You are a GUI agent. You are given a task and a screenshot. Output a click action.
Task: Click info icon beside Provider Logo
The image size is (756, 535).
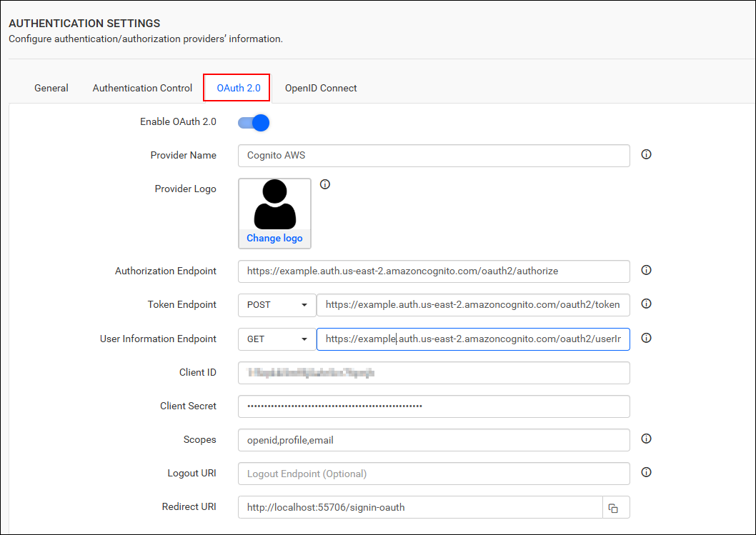click(x=325, y=184)
